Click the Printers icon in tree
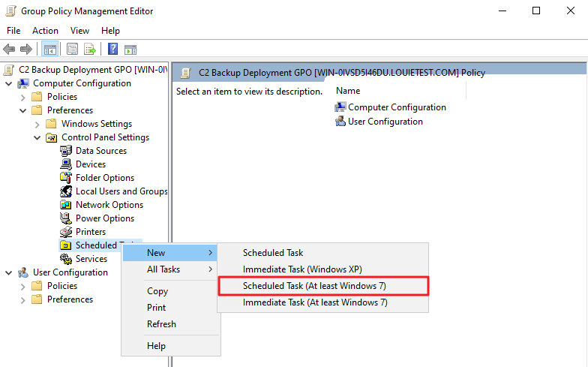Viewport: 588px width, 367px height. click(66, 232)
